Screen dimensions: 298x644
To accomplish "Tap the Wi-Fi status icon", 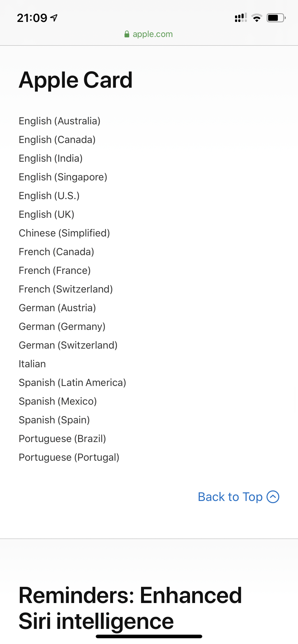I will [x=257, y=18].
